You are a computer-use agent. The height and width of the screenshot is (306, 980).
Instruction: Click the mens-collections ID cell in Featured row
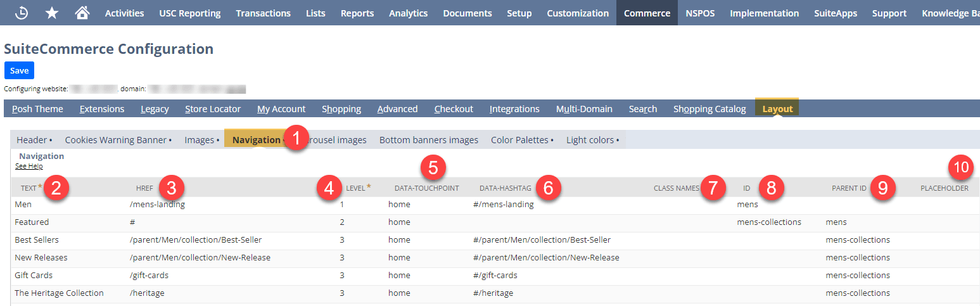769,222
